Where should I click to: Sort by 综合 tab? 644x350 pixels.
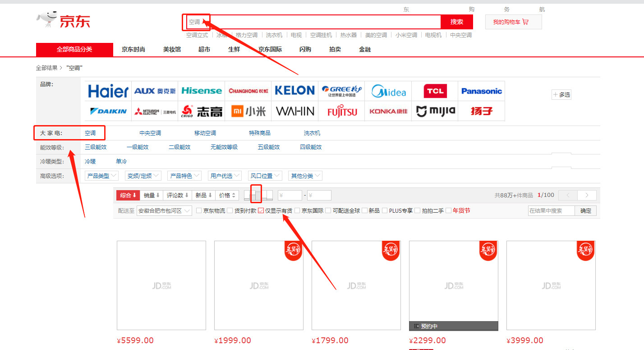[128, 195]
